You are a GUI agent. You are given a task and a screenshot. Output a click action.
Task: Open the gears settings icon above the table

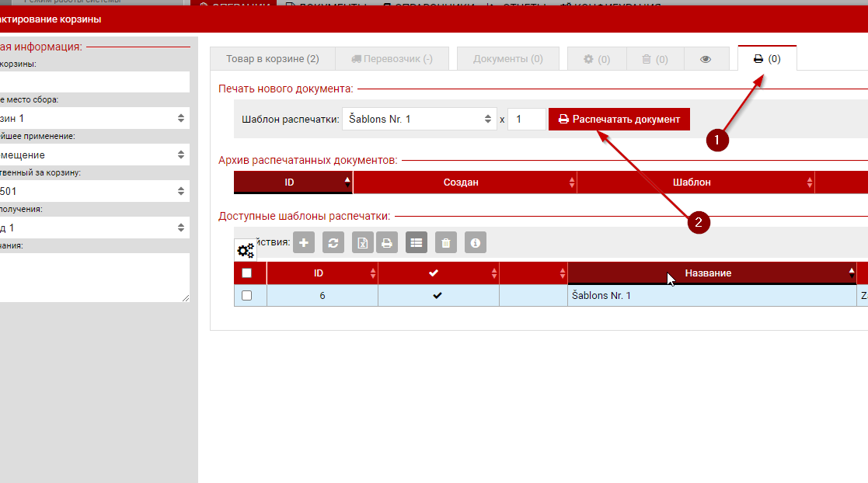[x=246, y=250]
